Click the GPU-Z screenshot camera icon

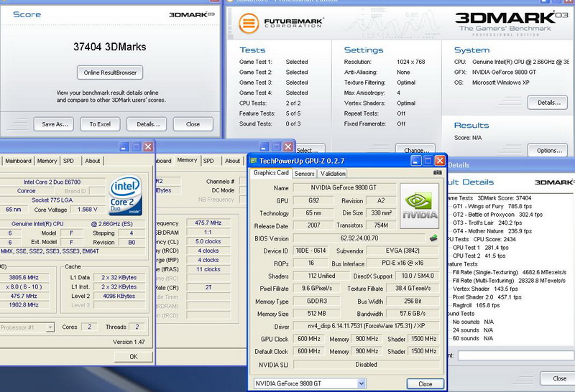pos(437,172)
